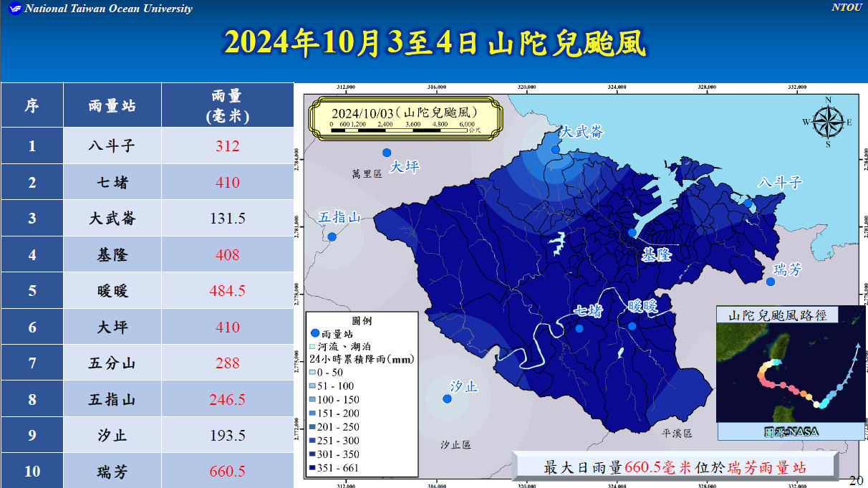Click the 暖暖 rain station dot
868x488 pixels.
632,327
